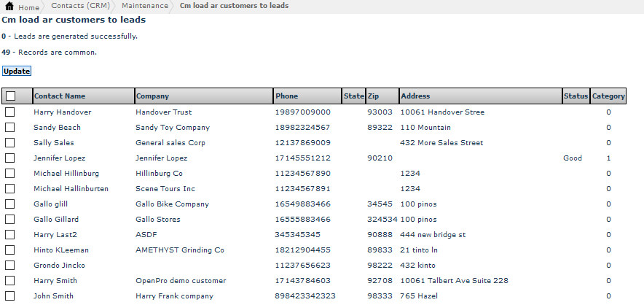644x305 pixels.
Task: Click the Status column header
Action: [x=576, y=96]
